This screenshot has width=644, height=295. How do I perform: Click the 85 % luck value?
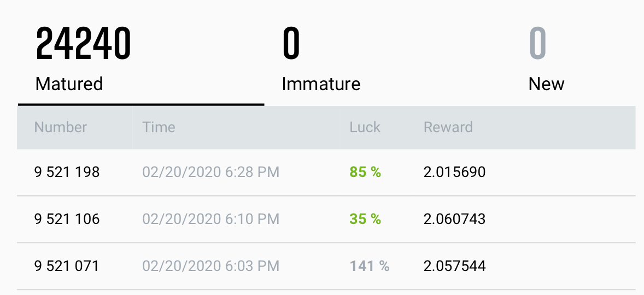click(365, 173)
